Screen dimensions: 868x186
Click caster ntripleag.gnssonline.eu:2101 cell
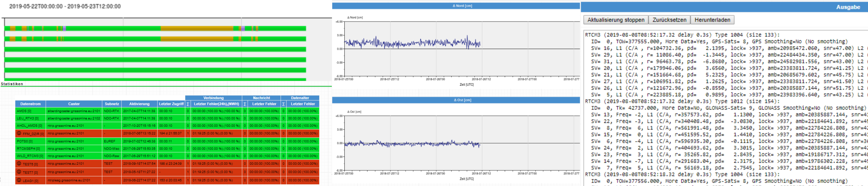tap(74, 180)
